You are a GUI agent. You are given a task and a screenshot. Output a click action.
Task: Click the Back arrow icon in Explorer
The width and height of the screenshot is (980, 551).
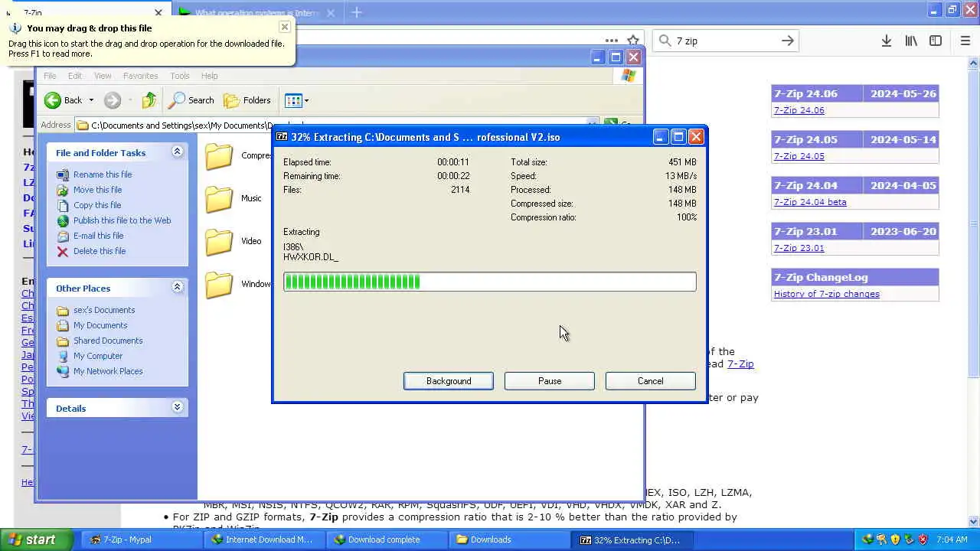pos(53,100)
